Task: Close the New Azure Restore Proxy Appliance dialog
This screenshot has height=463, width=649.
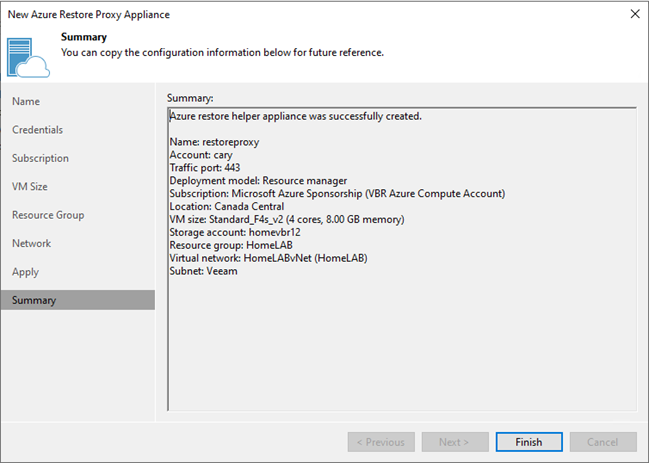Action: pyautogui.click(x=635, y=14)
